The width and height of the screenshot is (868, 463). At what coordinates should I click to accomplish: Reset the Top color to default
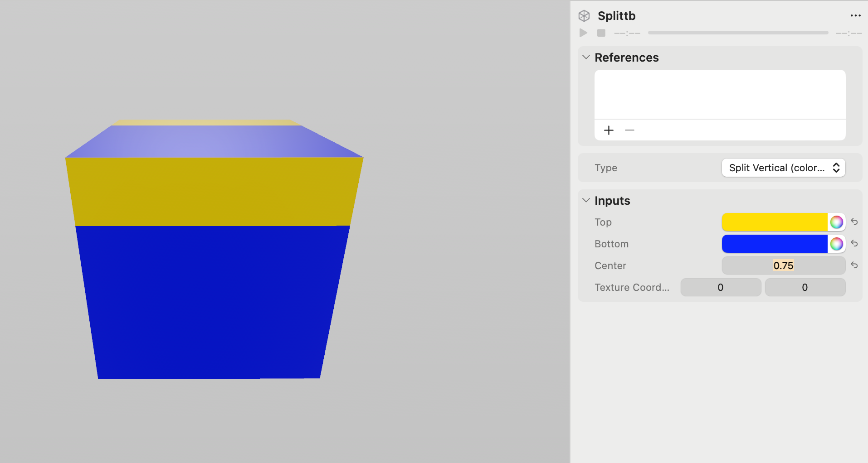click(854, 222)
